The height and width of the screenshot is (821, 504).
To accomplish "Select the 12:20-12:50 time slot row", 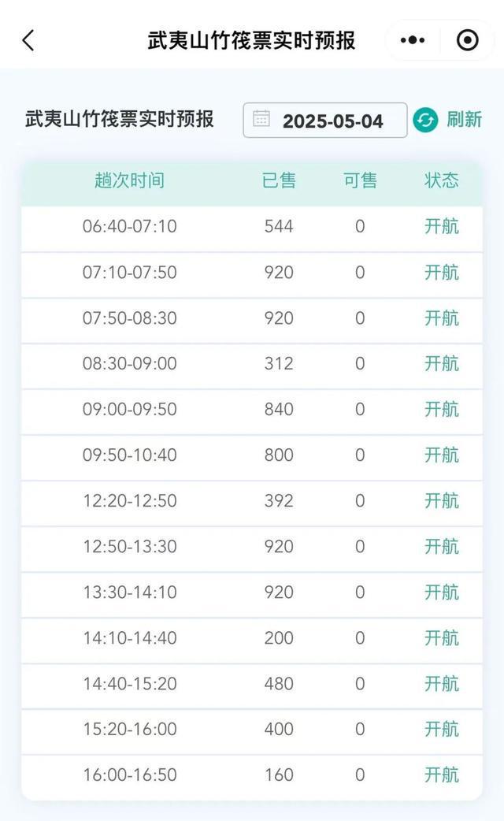I will click(129, 501).
